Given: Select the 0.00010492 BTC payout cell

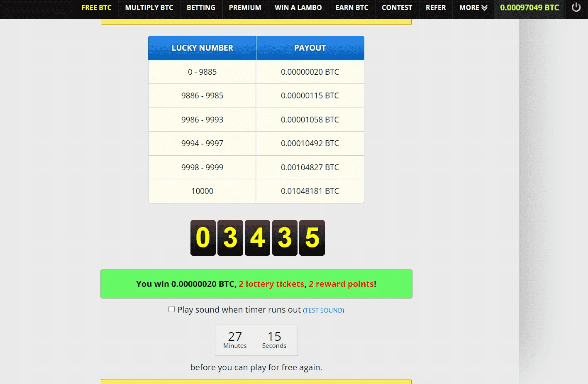Looking at the screenshot, I should [310, 144].
